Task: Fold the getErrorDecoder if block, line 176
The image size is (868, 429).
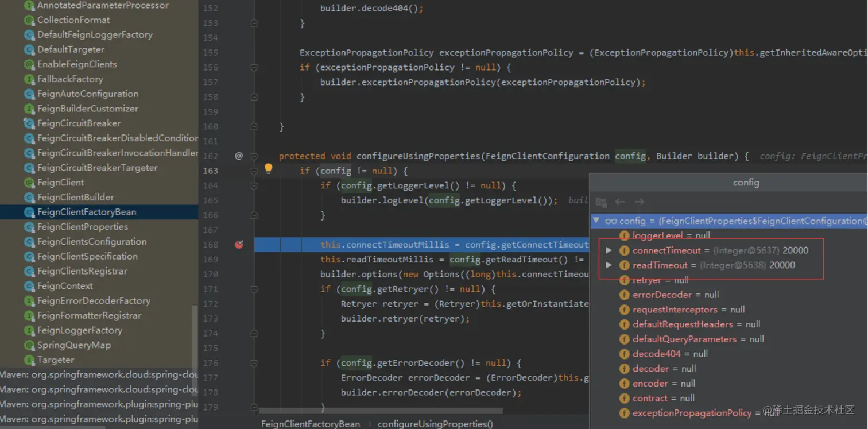Action: [x=254, y=363]
